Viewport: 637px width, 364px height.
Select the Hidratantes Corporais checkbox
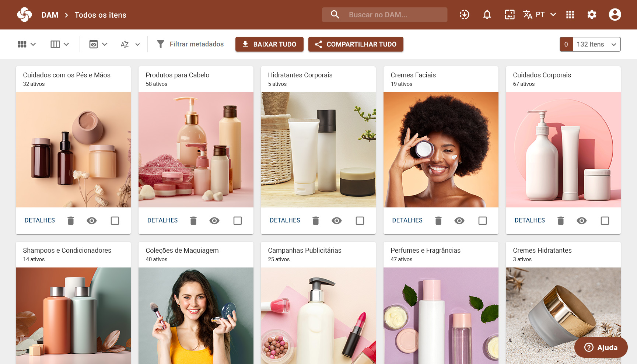[x=360, y=221]
